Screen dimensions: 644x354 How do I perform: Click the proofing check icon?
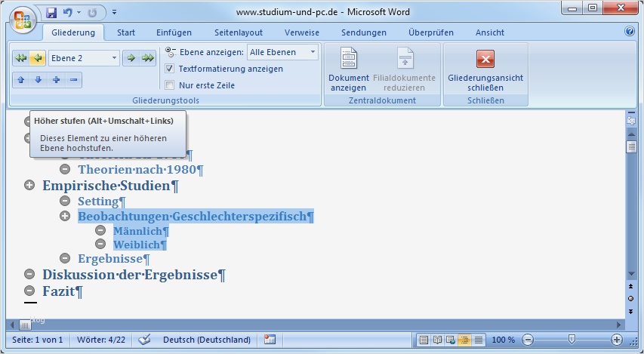tap(144, 340)
